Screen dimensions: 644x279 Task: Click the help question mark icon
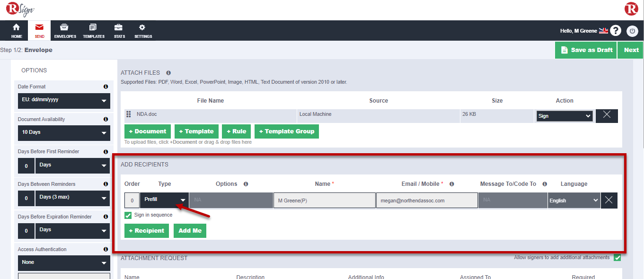615,31
